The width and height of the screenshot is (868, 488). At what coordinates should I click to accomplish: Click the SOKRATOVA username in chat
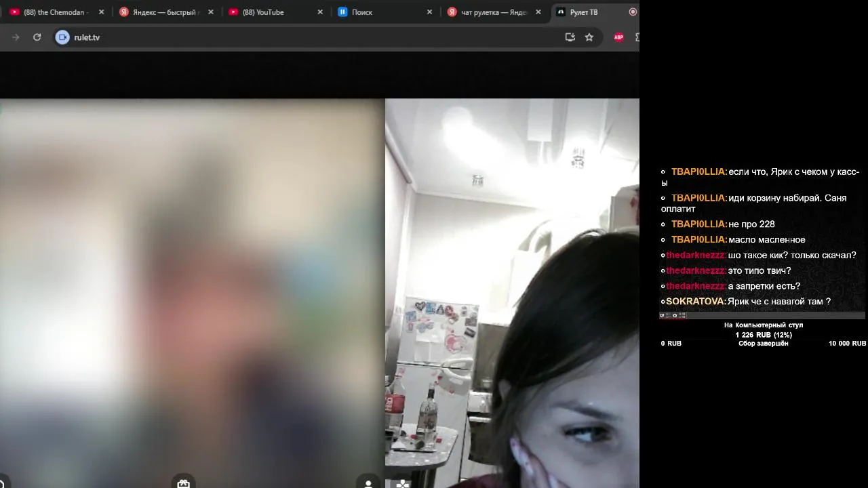pos(696,302)
